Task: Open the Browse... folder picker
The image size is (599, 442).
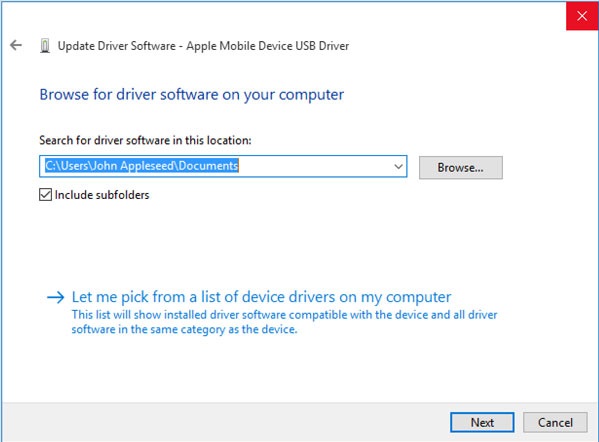Action: coord(461,167)
